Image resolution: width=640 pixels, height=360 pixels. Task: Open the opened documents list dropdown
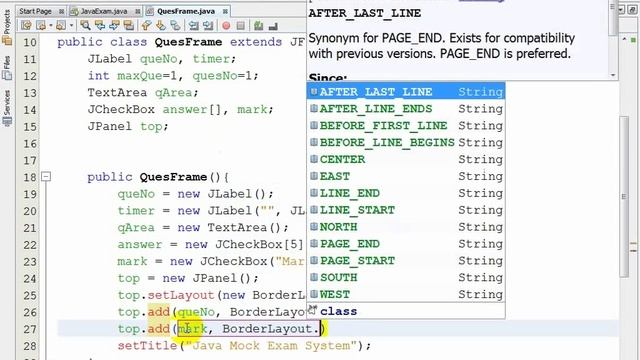click(622, 9)
